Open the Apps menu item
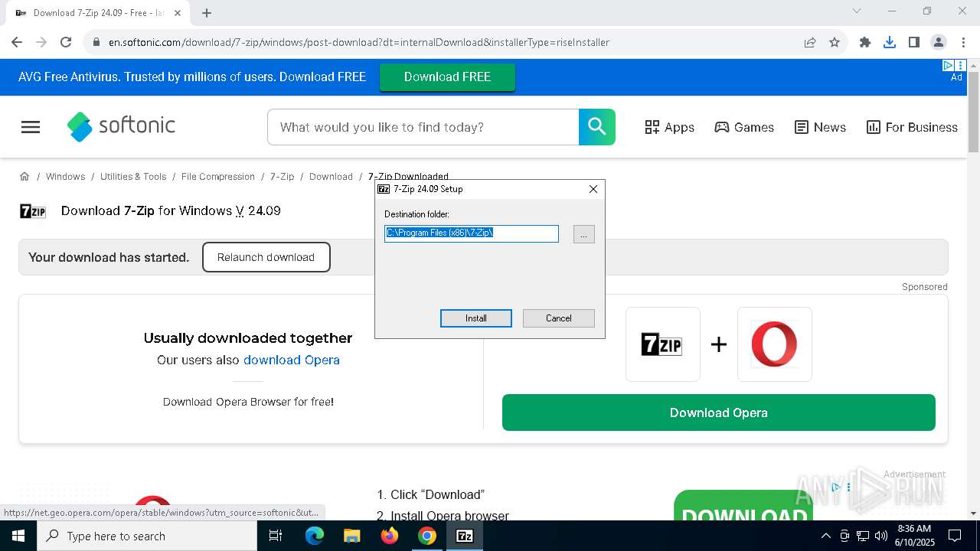 click(669, 127)
